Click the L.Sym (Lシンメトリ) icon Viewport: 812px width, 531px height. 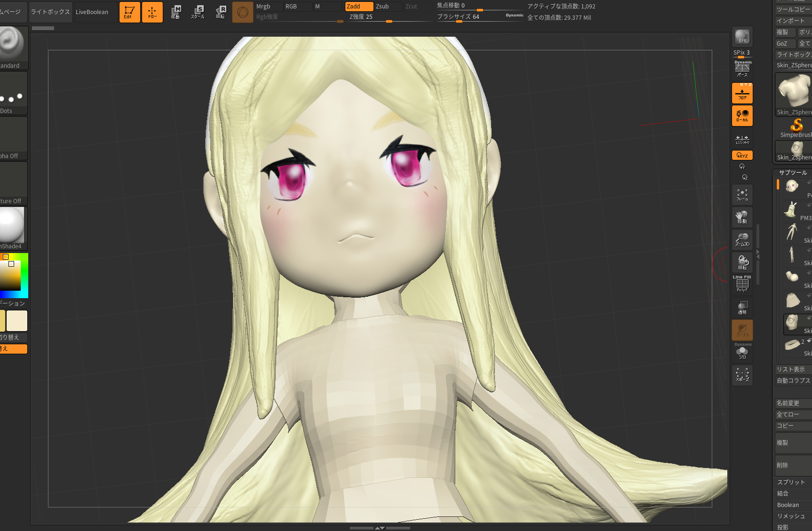click(742, 139)
